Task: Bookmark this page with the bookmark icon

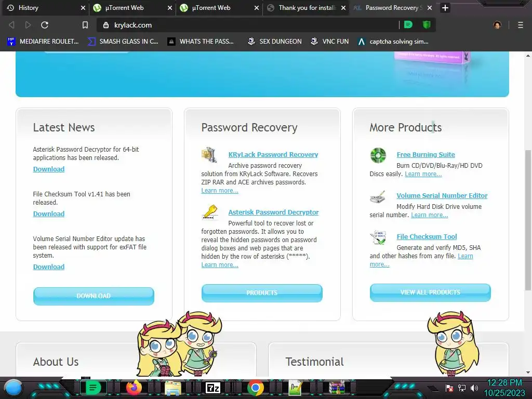Action: pyautogui.click(x=85, y=25)
